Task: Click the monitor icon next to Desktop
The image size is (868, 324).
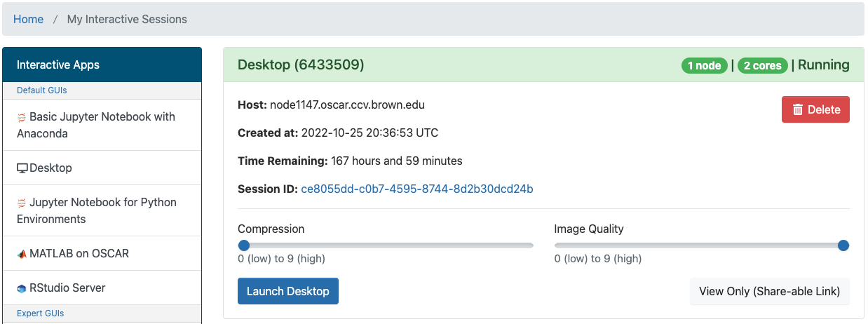Action: point(22,168)
